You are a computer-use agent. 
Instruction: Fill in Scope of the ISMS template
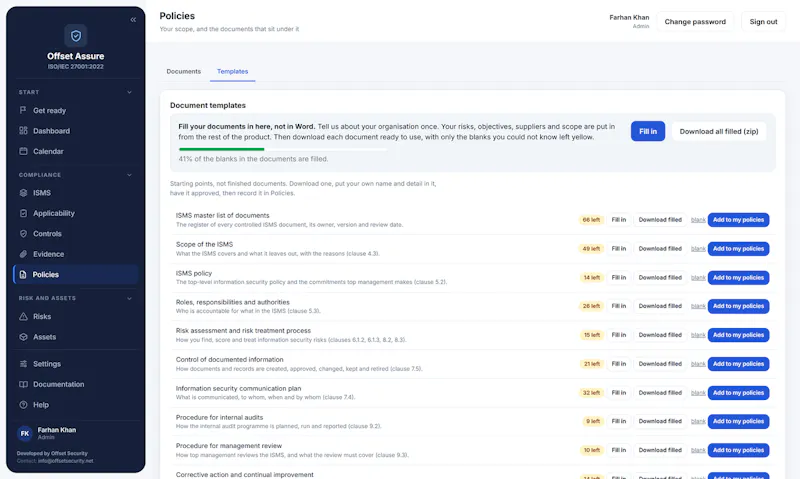click(618, 249)
